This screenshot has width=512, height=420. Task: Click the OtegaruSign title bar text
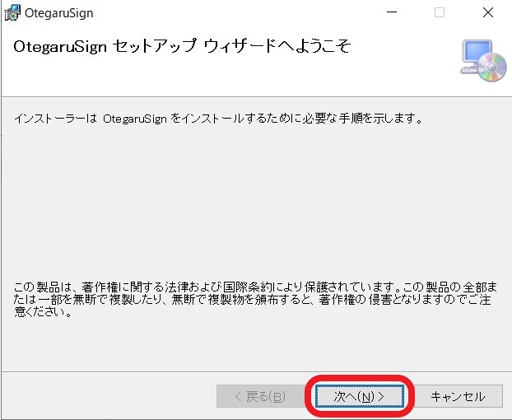click(x=59, y=13)
